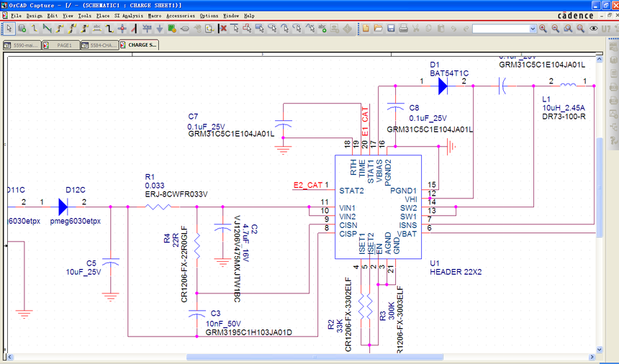Screen dimensions: 619x364
Task: Select the '10uH_2.45A' inductor value
Action: pyautogui.click(x=564, y=108)
